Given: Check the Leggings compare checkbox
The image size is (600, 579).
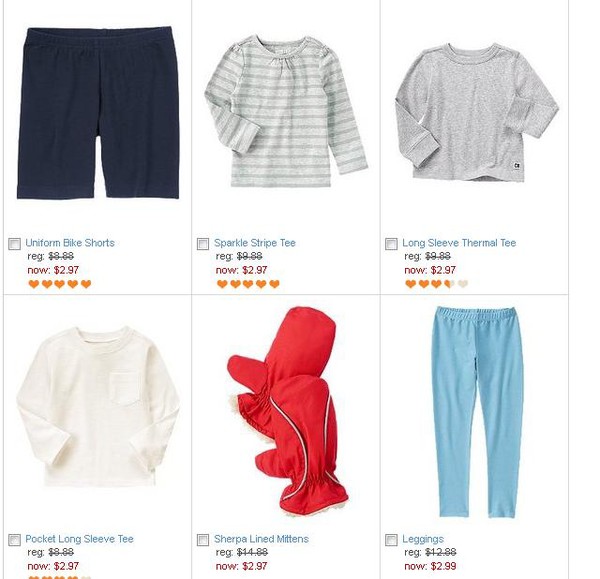Looking at the screenshot, I should pyautogui.click(x=391, y=540).
